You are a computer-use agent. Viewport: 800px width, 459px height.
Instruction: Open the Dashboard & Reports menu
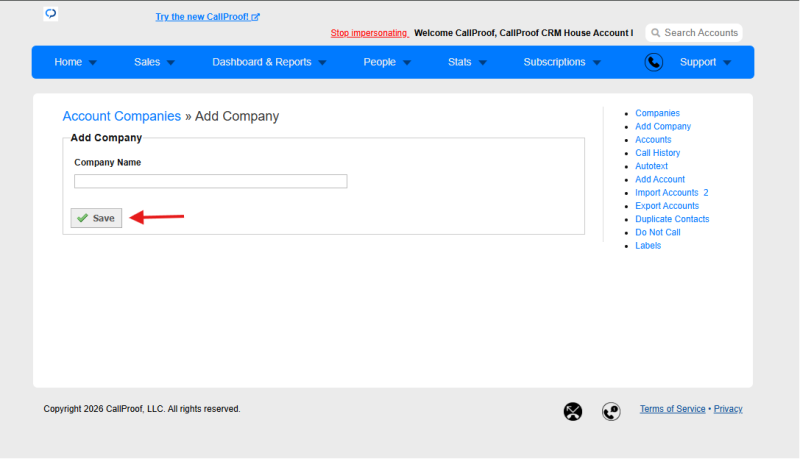(x=262, y=62)
